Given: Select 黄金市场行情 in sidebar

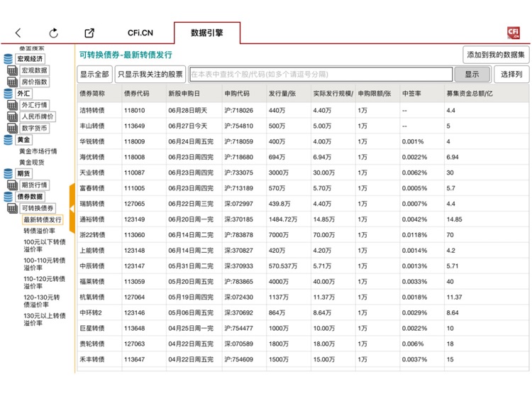Looking at the screenshot, I should click(38, 151).
